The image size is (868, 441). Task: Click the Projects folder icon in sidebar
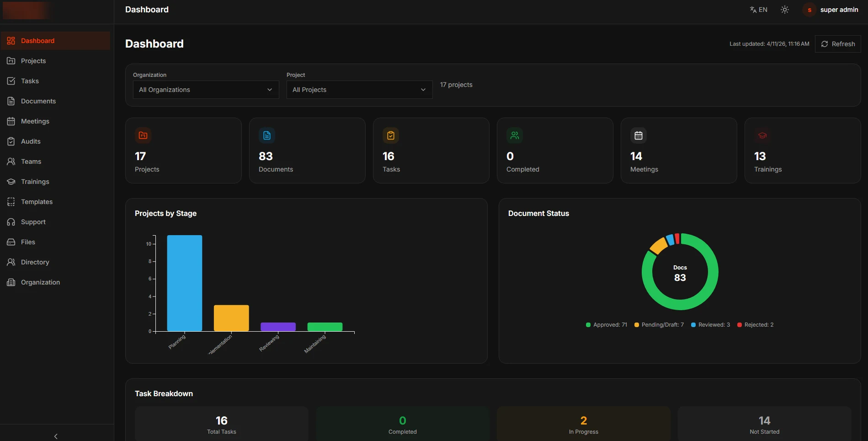11,61
